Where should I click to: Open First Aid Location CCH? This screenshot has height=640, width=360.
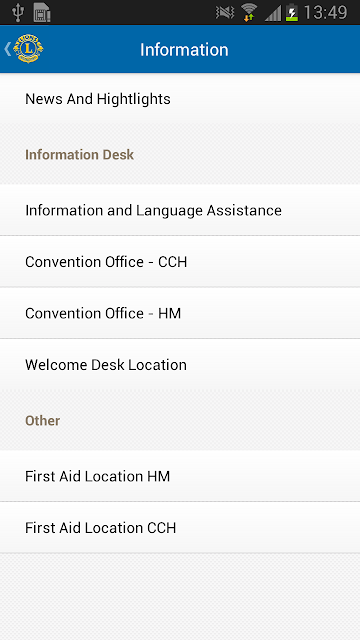coord(180,528)
